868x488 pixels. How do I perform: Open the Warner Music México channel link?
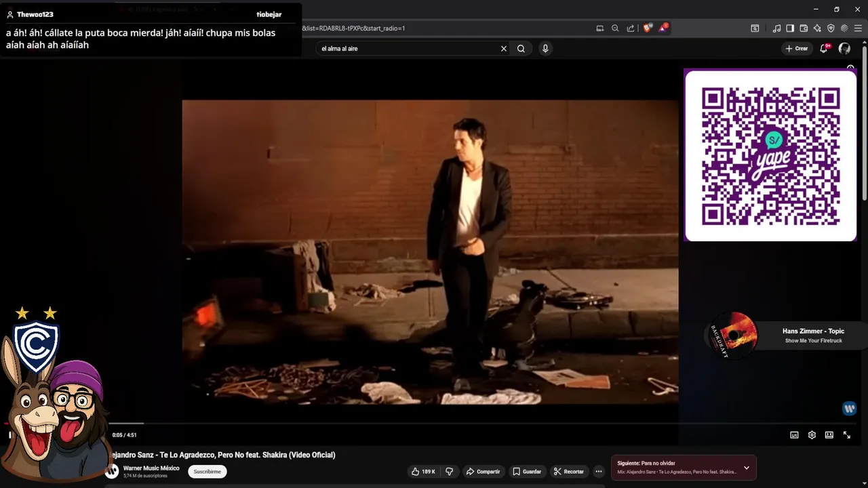pos(151,468)
